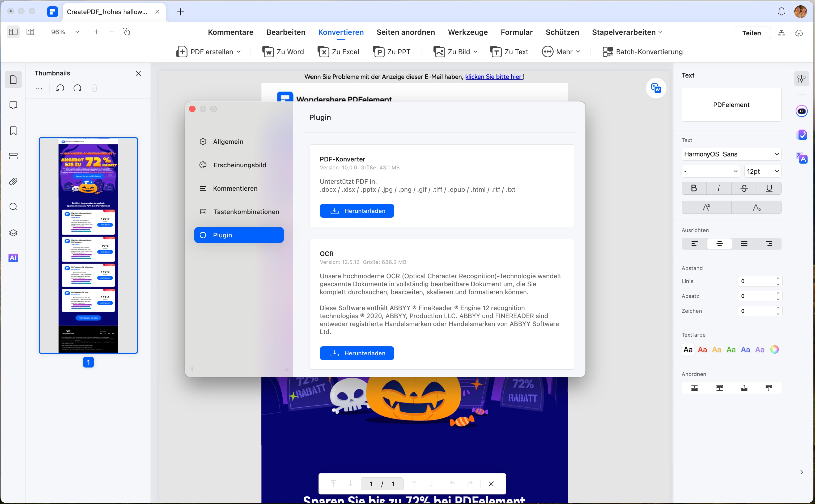This screenshot has width=815, height=504.
Task: Click the Teilen button
Action: [x=751, y=33]
